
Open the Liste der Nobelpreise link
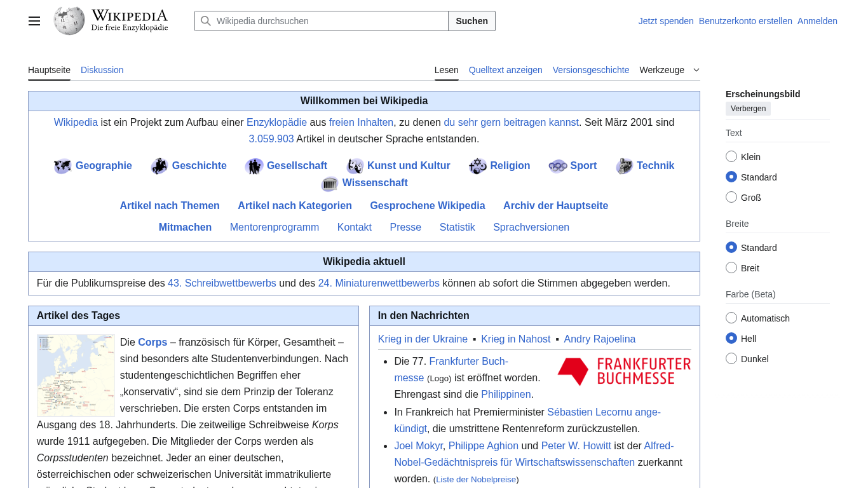pyautogui.click(x=476, y=479)
